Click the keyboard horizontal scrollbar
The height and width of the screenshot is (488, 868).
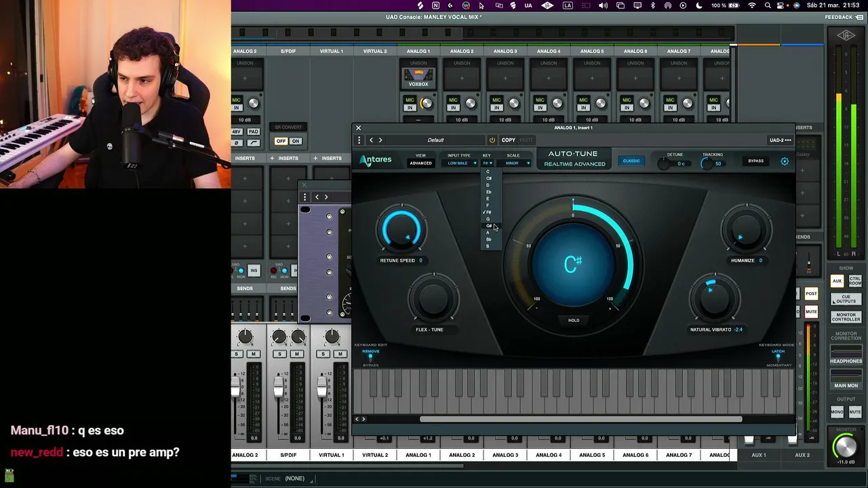(580, 419)
